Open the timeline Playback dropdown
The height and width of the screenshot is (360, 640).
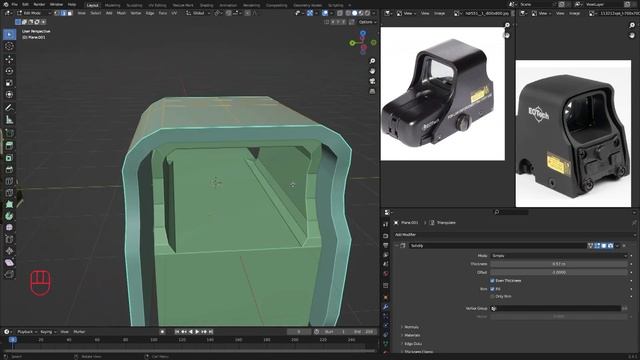[x=27, y=332]
